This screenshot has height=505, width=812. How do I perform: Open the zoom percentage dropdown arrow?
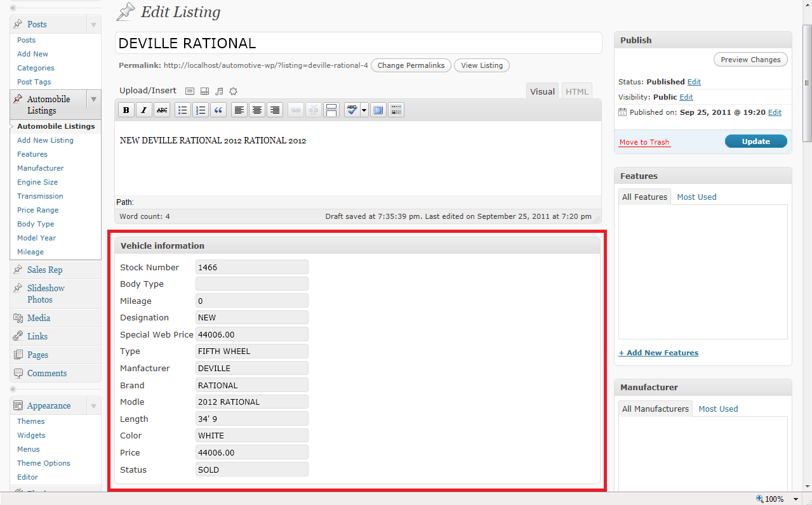click(797, 499)
